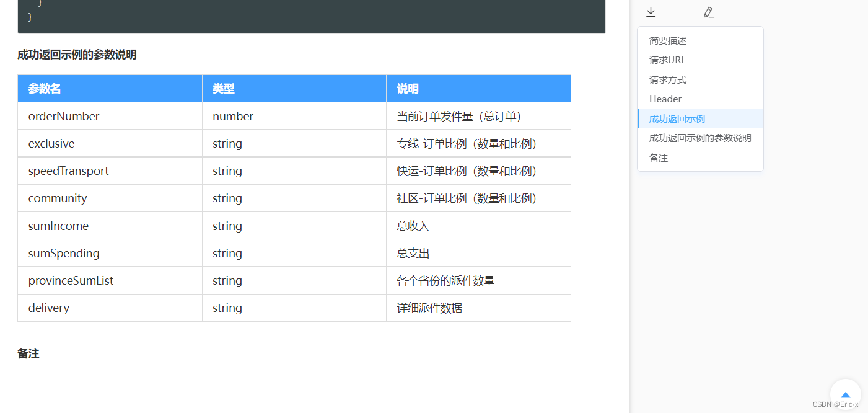The height and width of the screenshot is (413, 868).
Task: Click the 类型 column header
Action: 294,89
